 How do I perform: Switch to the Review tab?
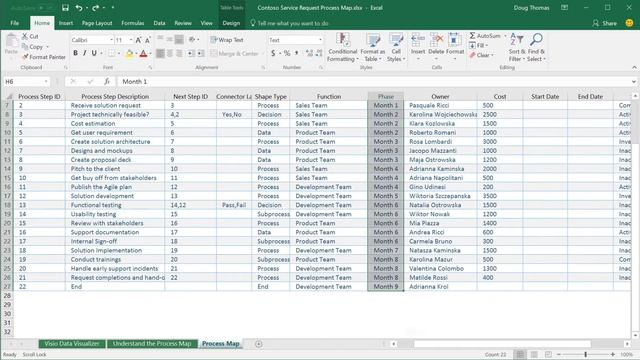pyautogui.click(x=183, y=23)
